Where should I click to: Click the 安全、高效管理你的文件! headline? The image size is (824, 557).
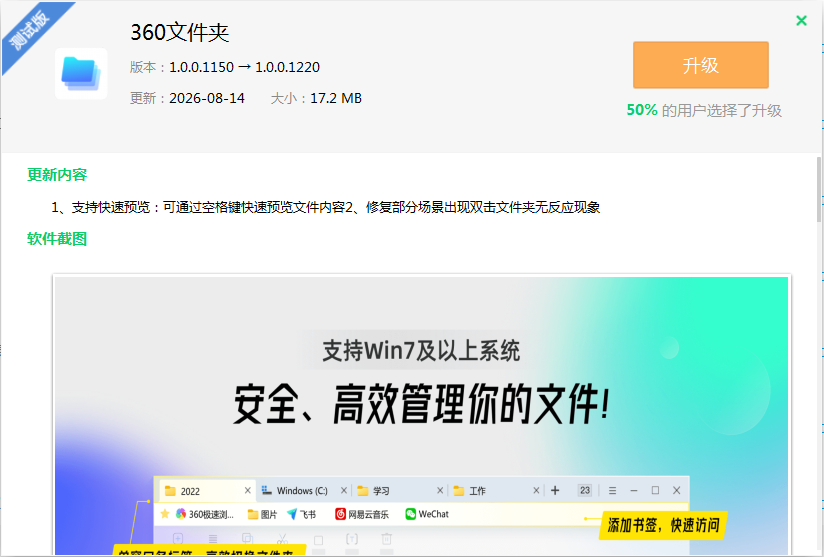421,404
